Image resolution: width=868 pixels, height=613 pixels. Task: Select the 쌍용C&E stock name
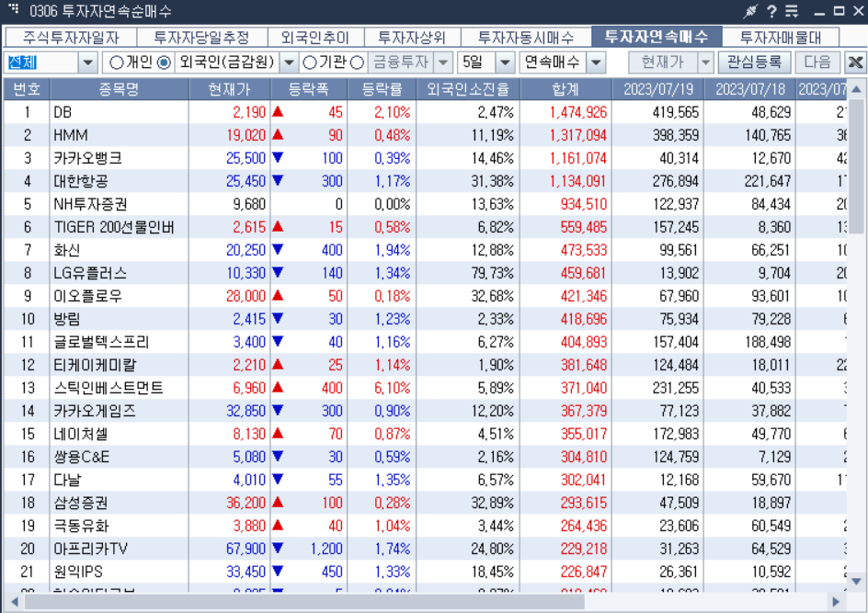tap(81, 457)
